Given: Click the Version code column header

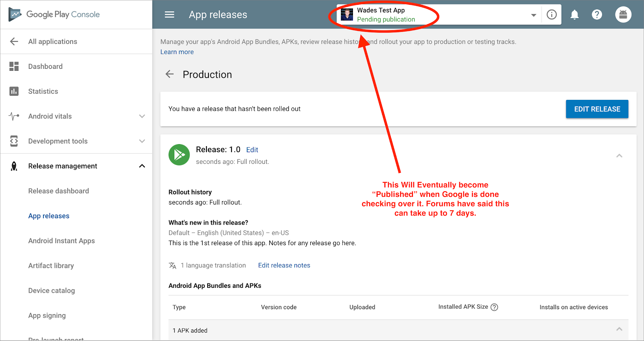Looking at the screenshot, I should pos(279,307).
